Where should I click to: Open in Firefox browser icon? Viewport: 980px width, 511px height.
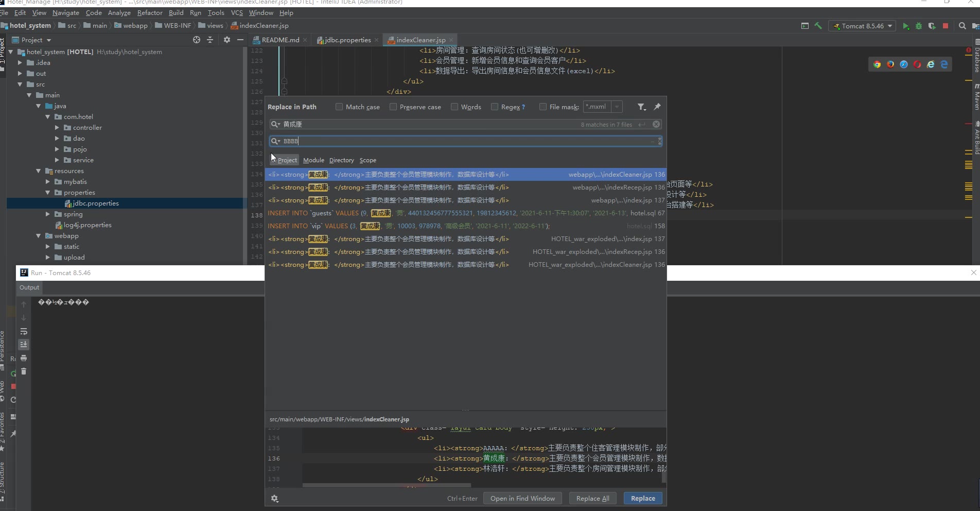coord(890,64)
